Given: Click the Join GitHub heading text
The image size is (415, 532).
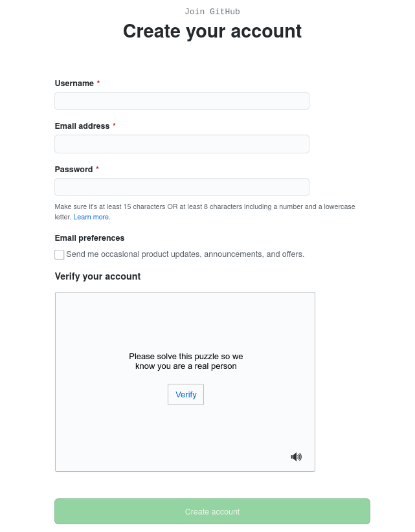Looking at the screenshot, I should 212,11.
